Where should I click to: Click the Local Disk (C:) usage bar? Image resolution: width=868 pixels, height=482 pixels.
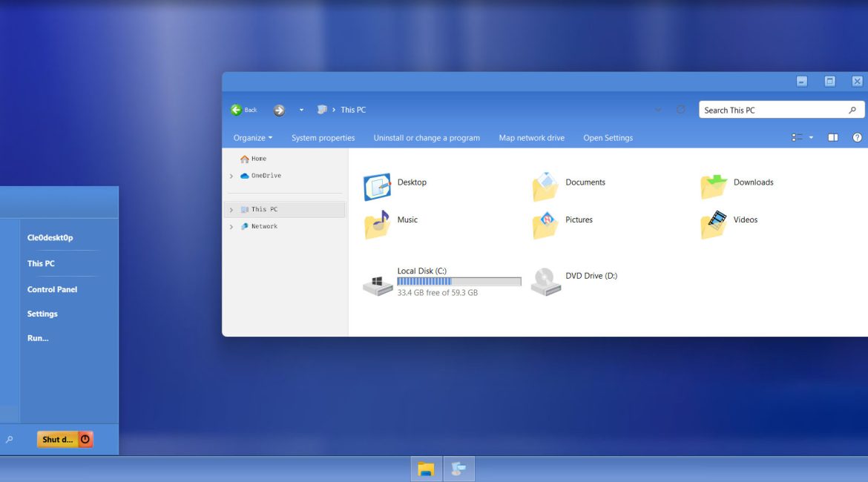point(458,282)
